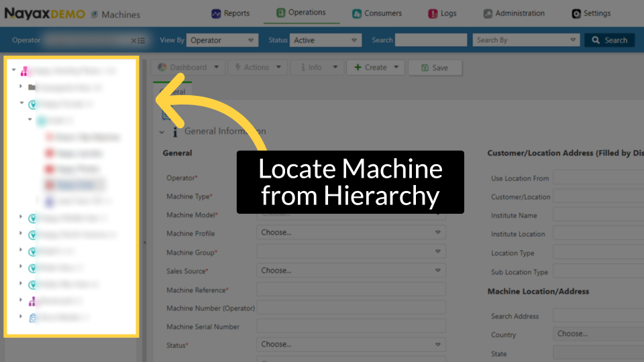644x362 pixels.
Task: Click the Save button
Action: pyautogui.click(x=433, y=68)
